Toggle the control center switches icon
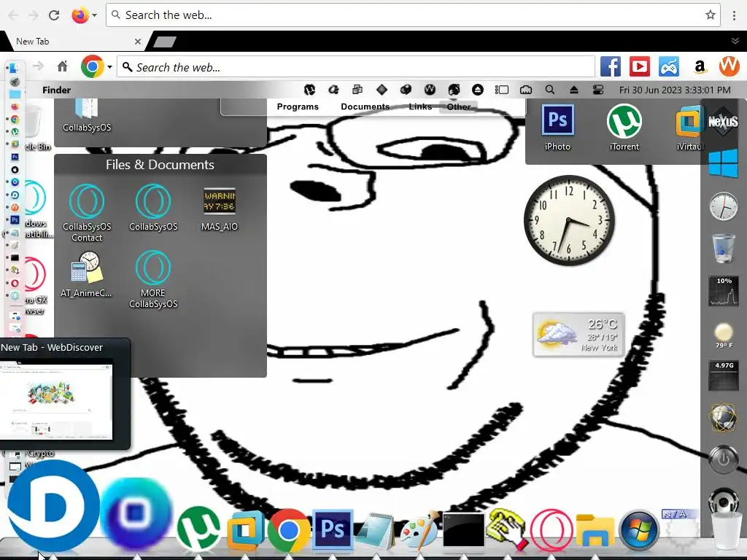 pos(598,90)
